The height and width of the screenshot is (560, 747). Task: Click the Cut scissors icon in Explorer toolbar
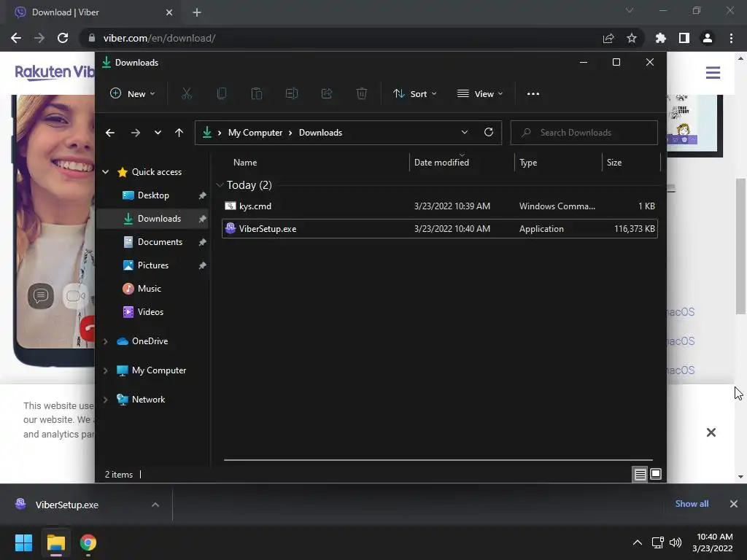(186, 94)
